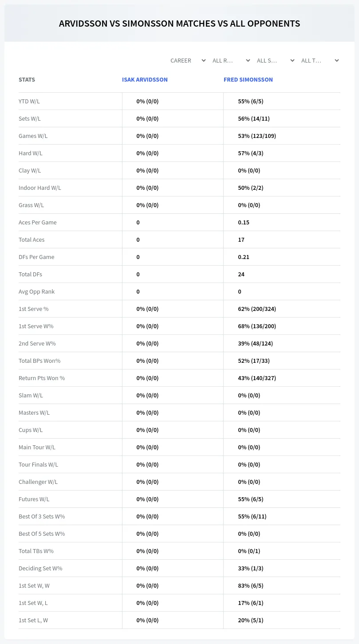Screen dimensions: 359x644
Task: Click Arvidsson's Hard W/L 0% (0/0) value
Action: coord(147,153)
